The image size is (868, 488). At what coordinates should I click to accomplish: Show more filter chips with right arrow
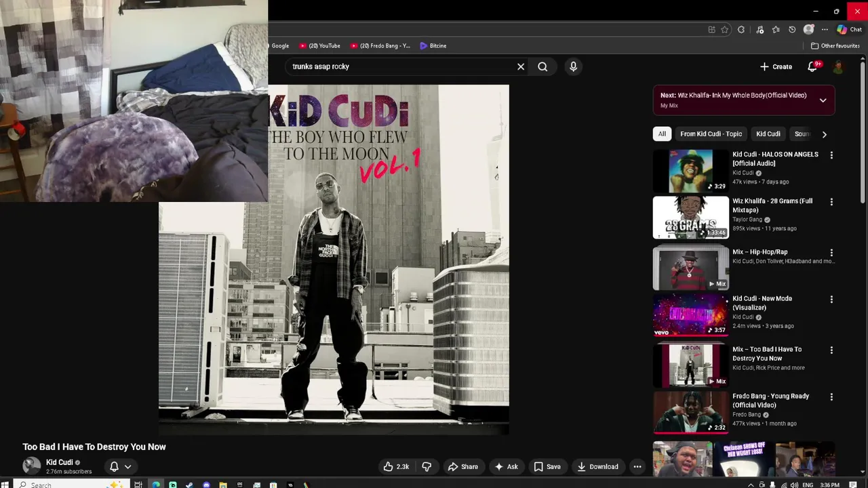click(x=824, y=134)
